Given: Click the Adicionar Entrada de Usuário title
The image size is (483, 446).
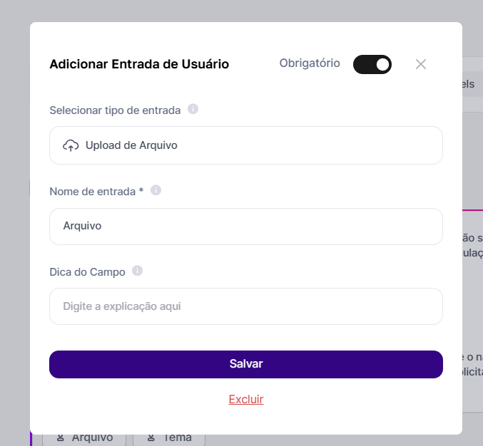Looking at the screenshot, I should tap(139, 64).
